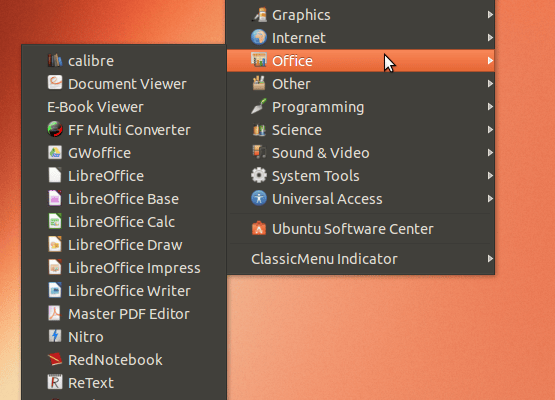555x400 pixels.
Task: Expand ClassicMenu Indicator submenu arrow
Action: tap(490, 259)
